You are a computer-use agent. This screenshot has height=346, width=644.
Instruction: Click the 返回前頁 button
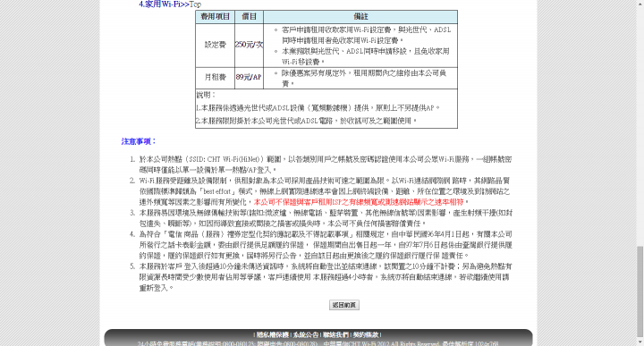[344, 305]
